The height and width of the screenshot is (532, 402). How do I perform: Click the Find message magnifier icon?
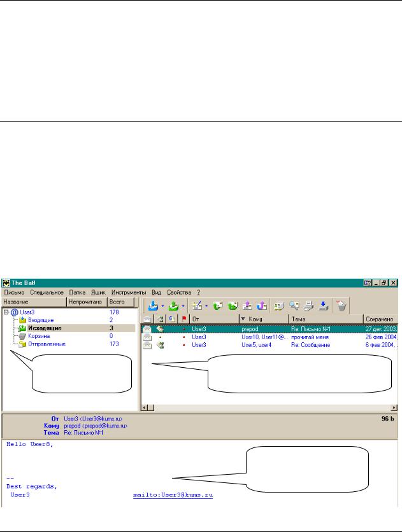pyautogui.click(x=294, y=305)
